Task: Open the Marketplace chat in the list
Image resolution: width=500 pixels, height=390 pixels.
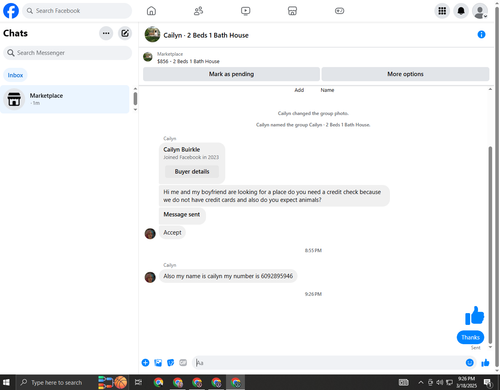Action: pyautogui.click(x=65, y=99)
